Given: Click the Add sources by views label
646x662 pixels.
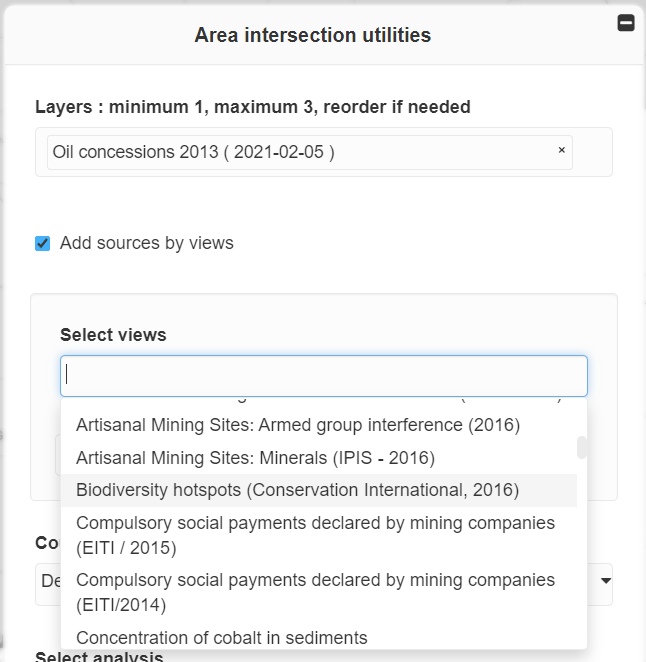Looking at the screenshot, I should tap(146, 243).
